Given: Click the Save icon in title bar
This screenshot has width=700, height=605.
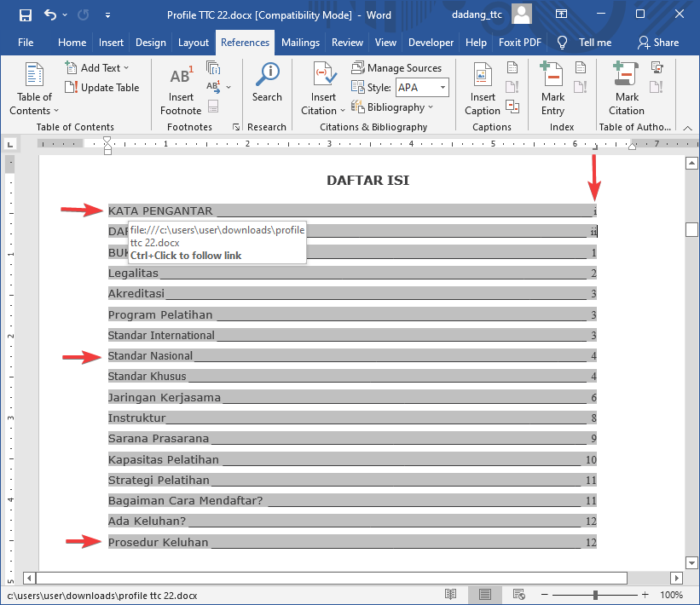Looking at the screenshot, I should 25,15.
